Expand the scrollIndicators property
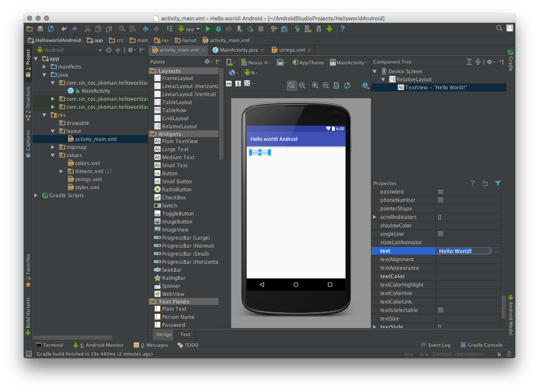Image resolution: width=539 pixels, height=392 pixels. point(375,217)
